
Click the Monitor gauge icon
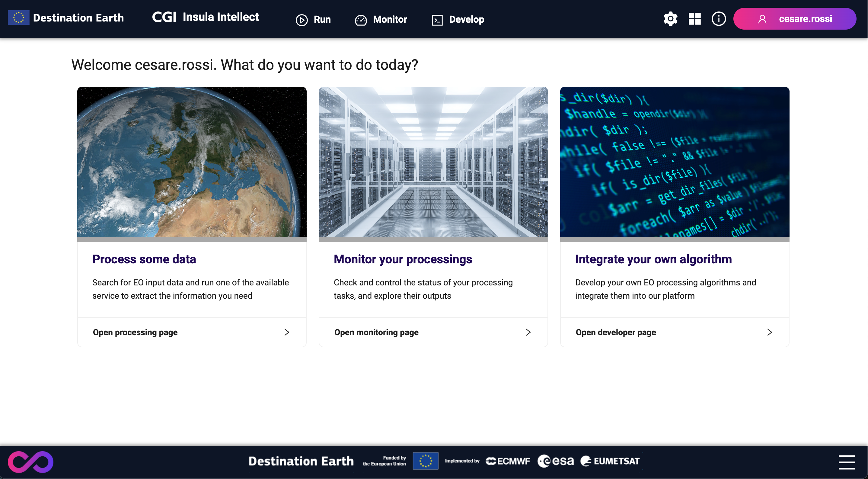pyautogui.click(x=361, y=20)
